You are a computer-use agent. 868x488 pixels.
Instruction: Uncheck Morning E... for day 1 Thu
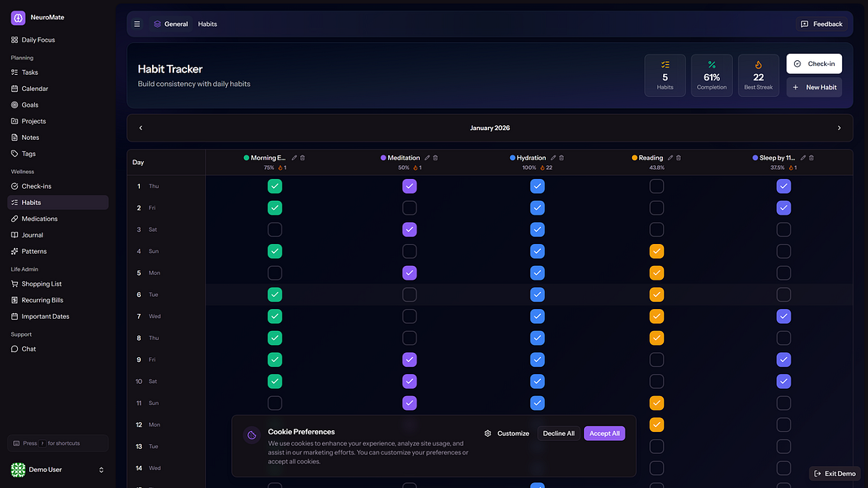275,186
